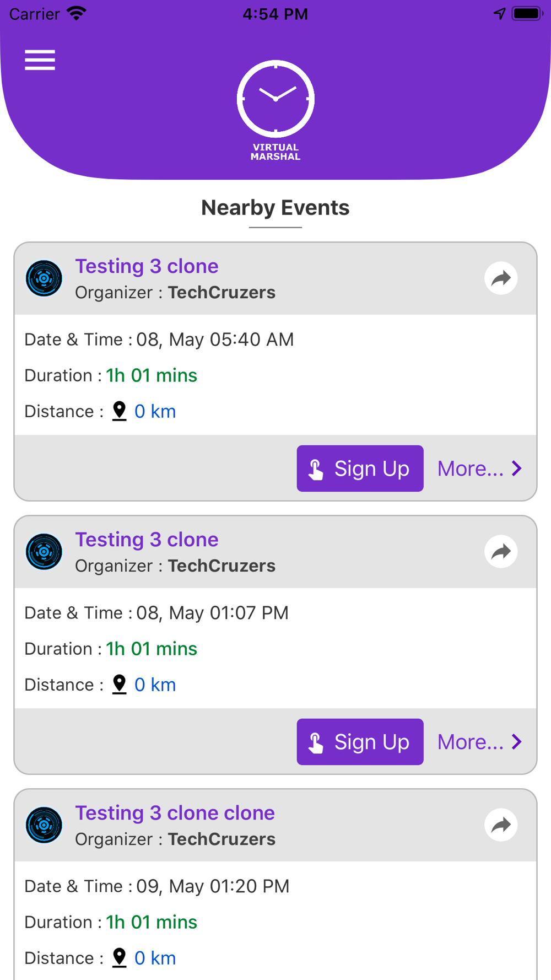Share the 05:40 AM Testing 3 clone event
Screen dimensions: 551x980
tap(501, 278)
